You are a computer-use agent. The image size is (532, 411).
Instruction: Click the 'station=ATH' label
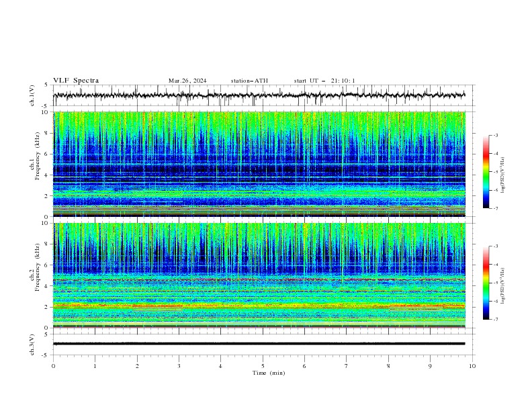(x=249, y=81)
